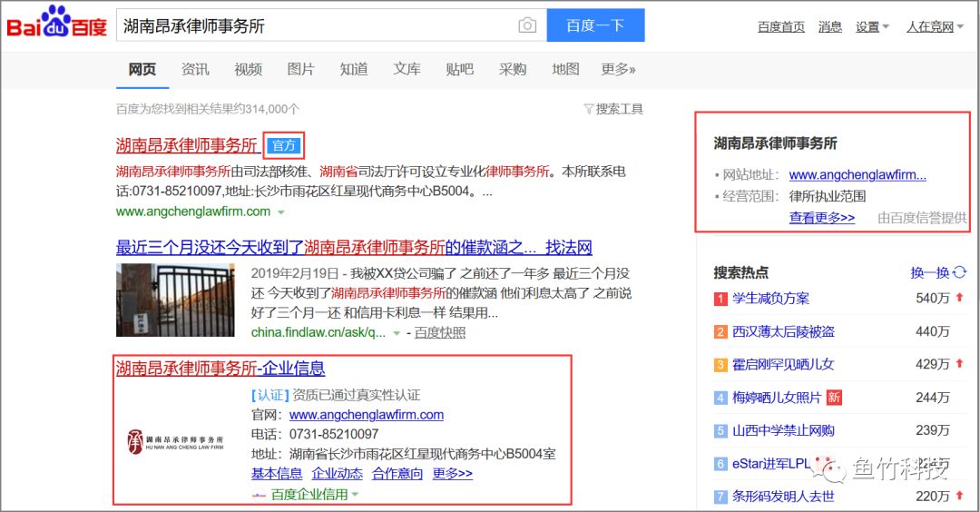Viewport: 980px width, 512px height.
Task: Expand the 设置 dropdown menu
Action: pos(872,26)
